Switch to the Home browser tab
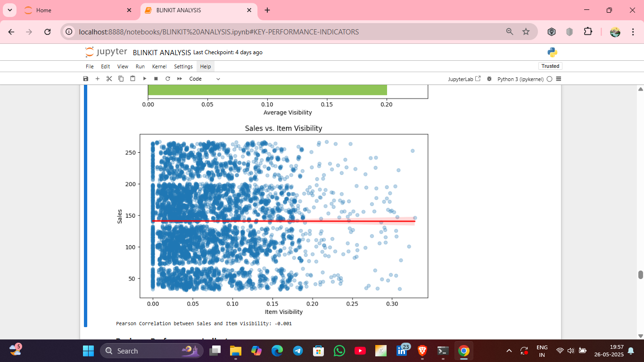The image size is (644, 362). (x=78, y=10)
